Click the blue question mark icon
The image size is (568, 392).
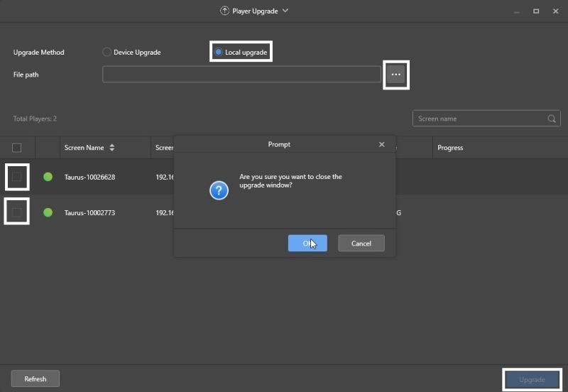[x=219, y=190]
